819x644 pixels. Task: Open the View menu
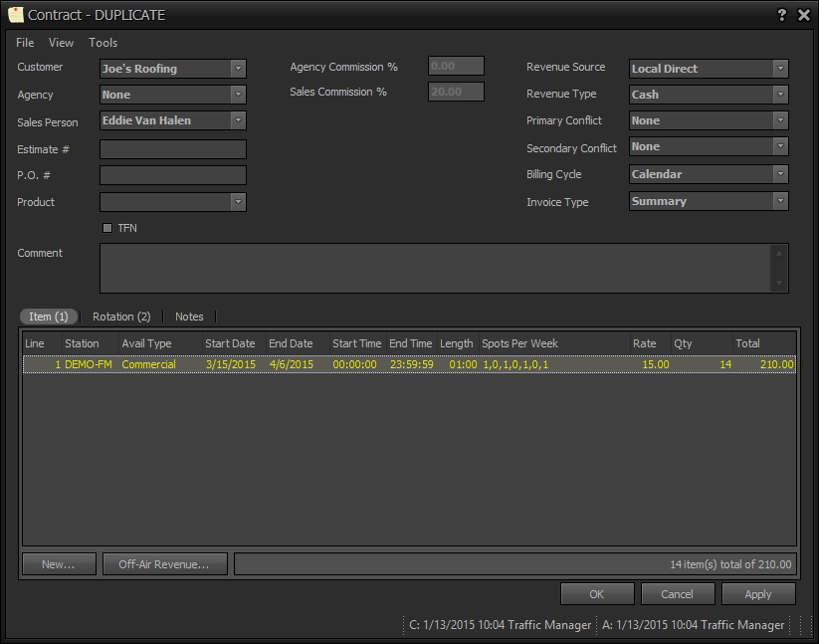(61, 43)
